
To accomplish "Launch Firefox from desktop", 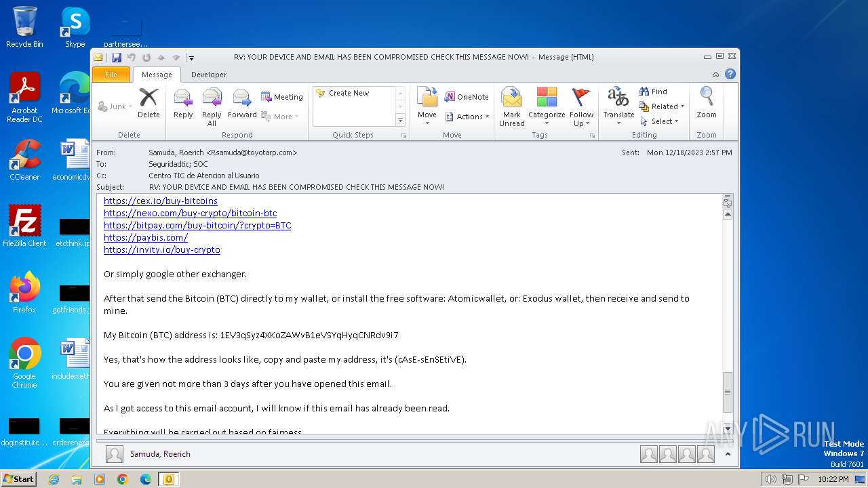I will tap(24, 292).
